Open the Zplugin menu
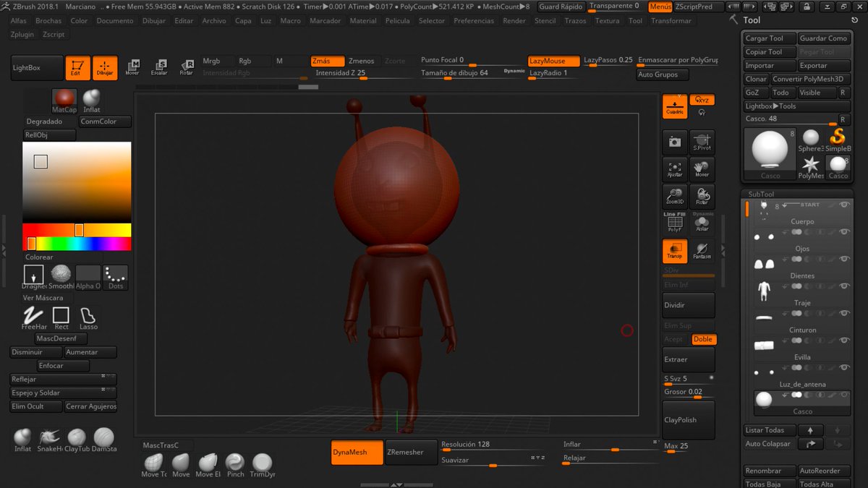Viewport: 868px width, 488px height. coord(23,34)
